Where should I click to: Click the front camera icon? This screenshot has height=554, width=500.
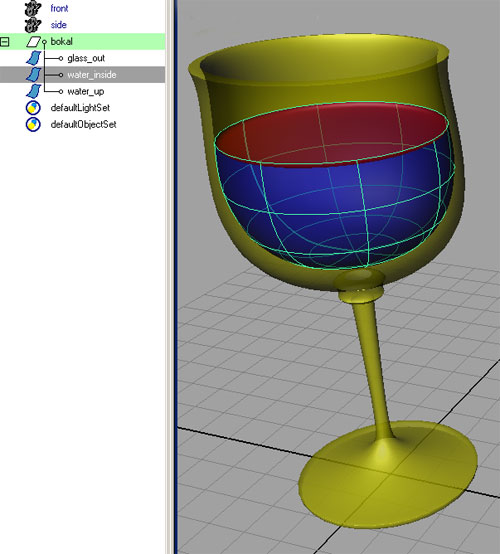coord(33,8)
